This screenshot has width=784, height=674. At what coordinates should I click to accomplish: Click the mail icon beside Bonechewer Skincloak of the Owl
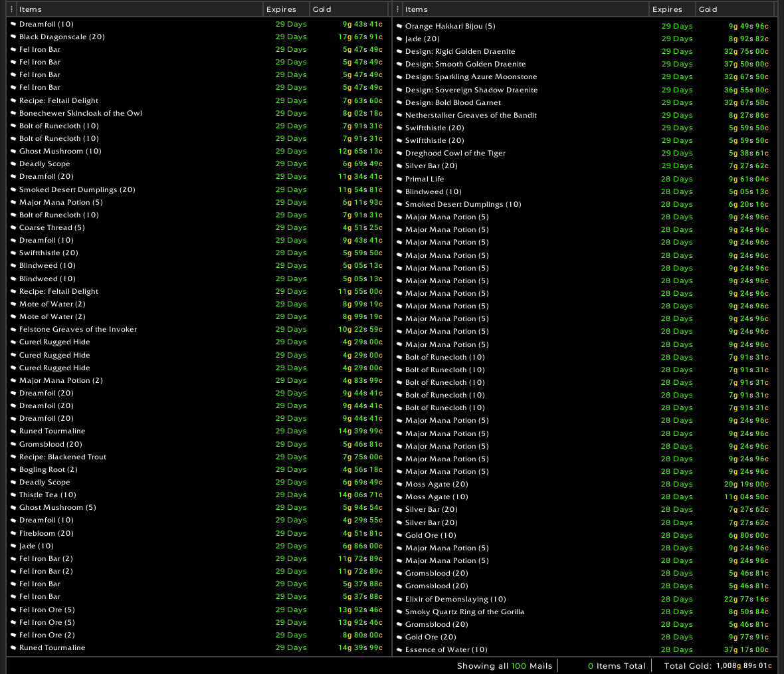(x=13, y=113)
